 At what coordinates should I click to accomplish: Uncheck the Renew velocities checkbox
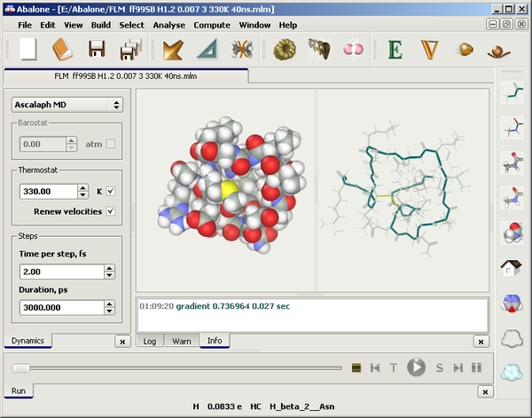click(x=111, y=211)
